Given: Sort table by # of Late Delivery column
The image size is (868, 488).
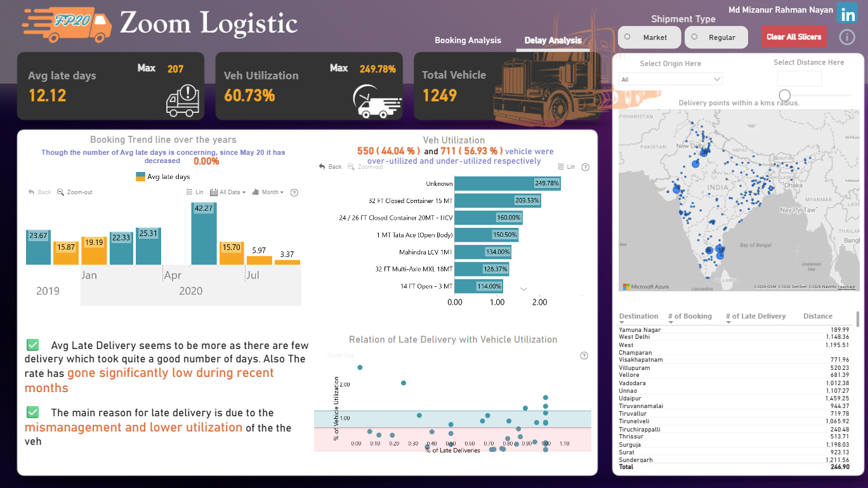Looking at the screenshot, I should 759,316.
